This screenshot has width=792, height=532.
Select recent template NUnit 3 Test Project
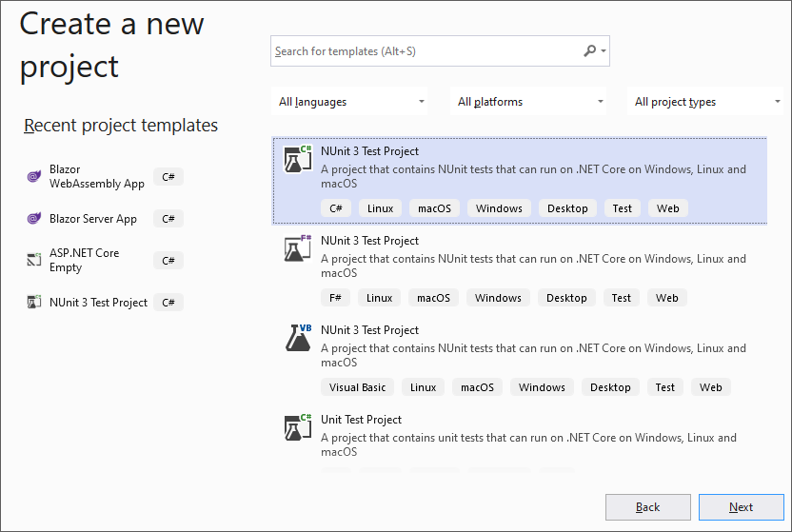pos(98,303)
